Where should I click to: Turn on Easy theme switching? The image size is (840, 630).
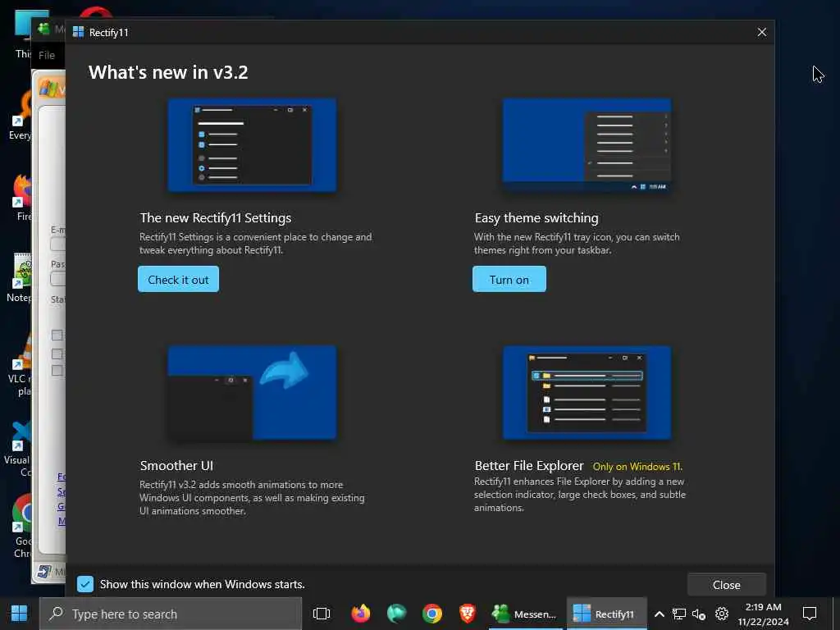(x=509, y=279)
